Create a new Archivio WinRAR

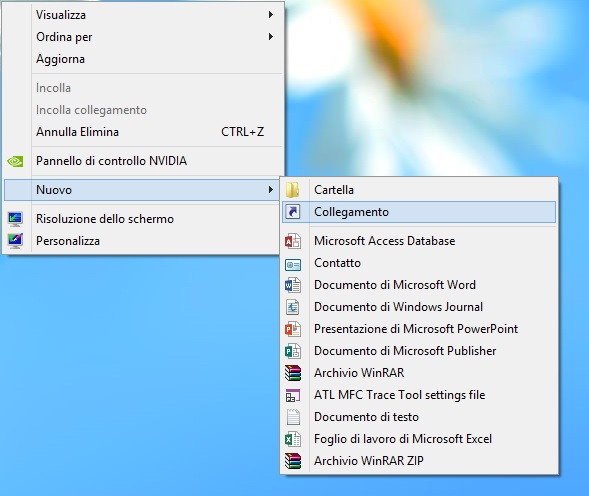(419, 373)
